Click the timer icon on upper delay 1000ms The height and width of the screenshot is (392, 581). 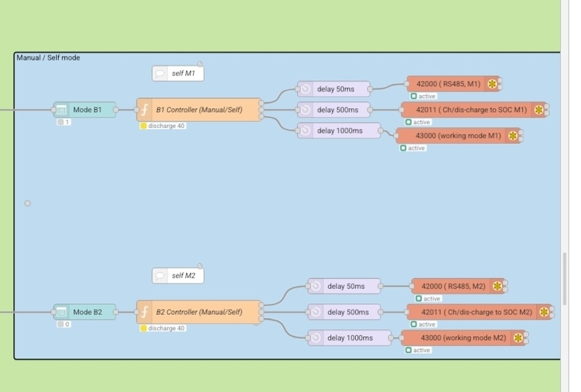coord(305,131)
